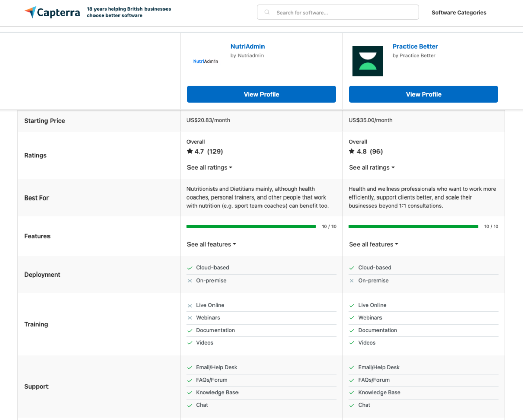Click NutriAdmin FAQs/Forum checkmark icon

coord(190,380)
